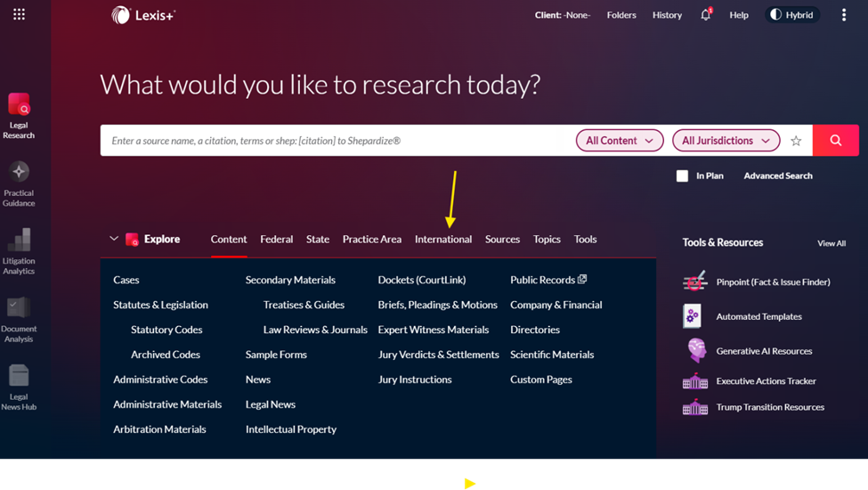Viewport: 868px width, 490px height.
Task: Open the All Jurisdictions dropdown
Action: [x=726, y=141]
